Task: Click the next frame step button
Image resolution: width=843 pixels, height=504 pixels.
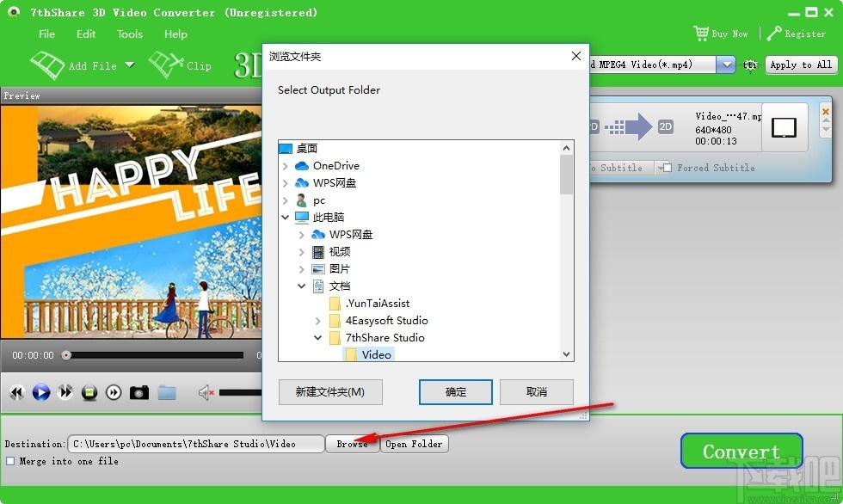Action: 114,392
